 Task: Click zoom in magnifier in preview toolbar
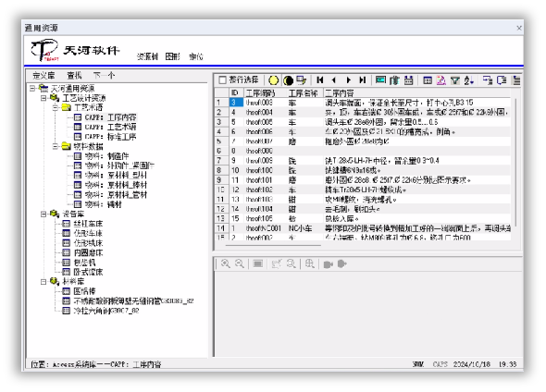(x=225, y=264)
